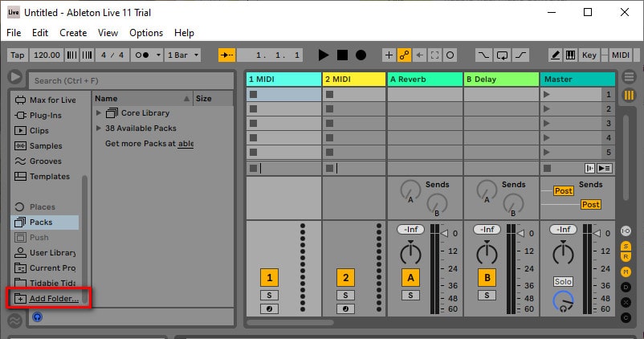The width and height of the screenshot is (644, 339).
Task: Arm the Arrangement Record button
Action: pos(361,55)
